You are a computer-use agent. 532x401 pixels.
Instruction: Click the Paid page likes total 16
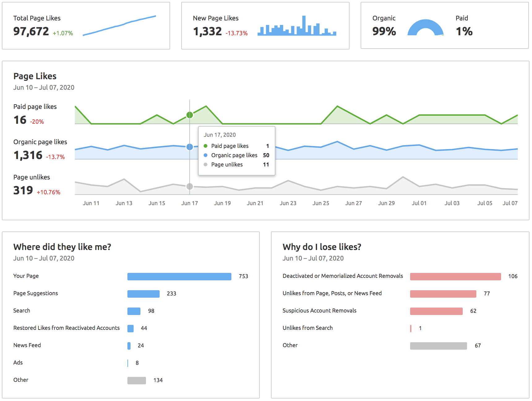(x=20, y=120)
